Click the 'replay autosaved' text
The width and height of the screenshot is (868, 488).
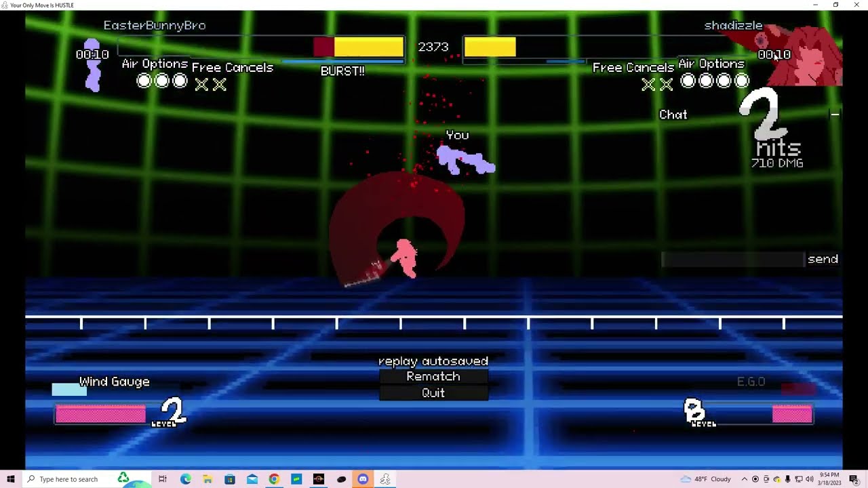pyautogui.click(x=433, y=361)
